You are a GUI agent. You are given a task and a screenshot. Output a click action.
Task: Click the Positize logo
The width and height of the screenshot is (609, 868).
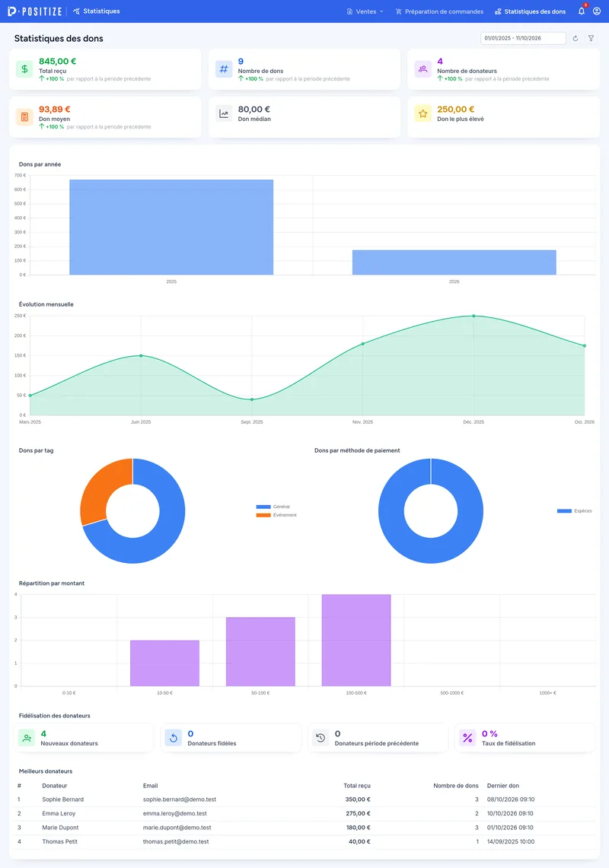pos(34,11)
